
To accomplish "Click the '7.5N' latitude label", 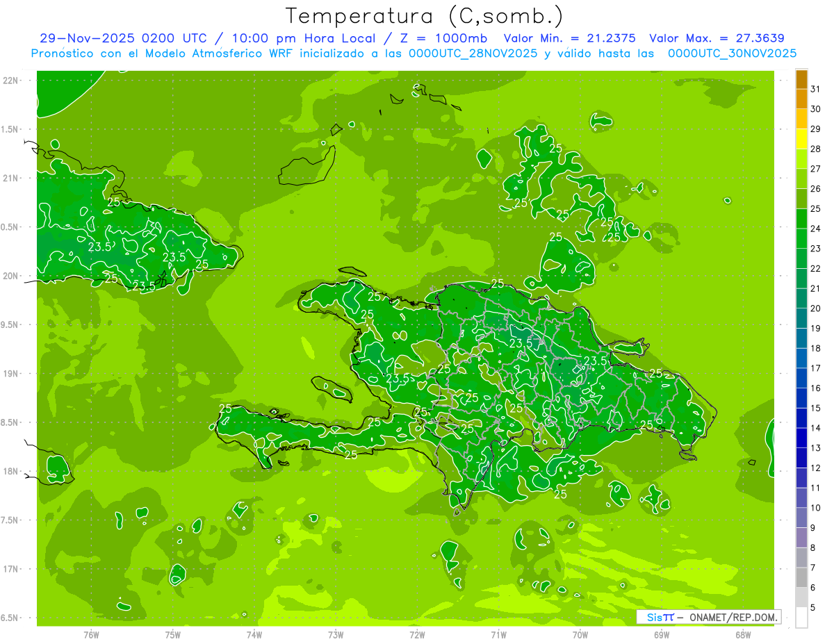I will click(x=10, y=520).
